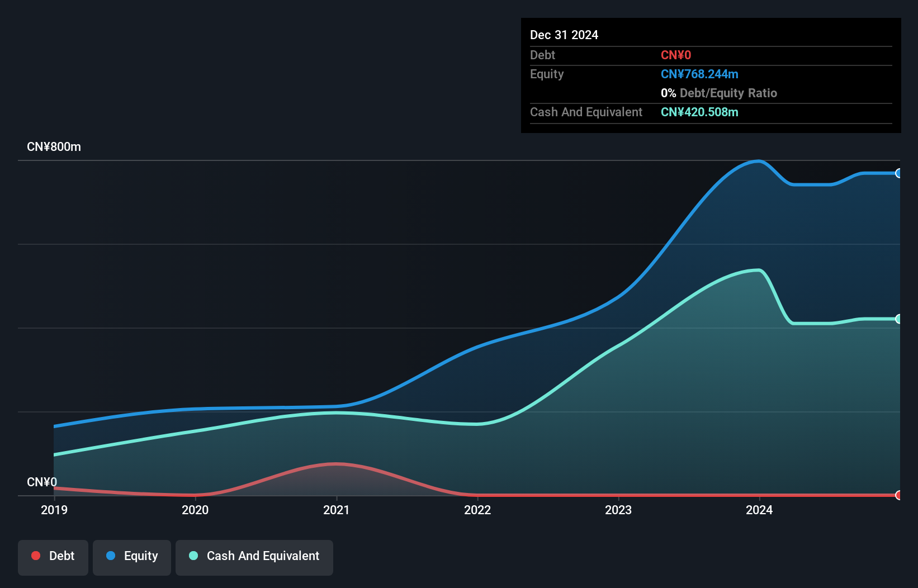Image resolution: width=918 pixels, height=588 pixels.
Task: Click the Debt/Equity Ratio text in tooltip
Action: pos(728,93)
